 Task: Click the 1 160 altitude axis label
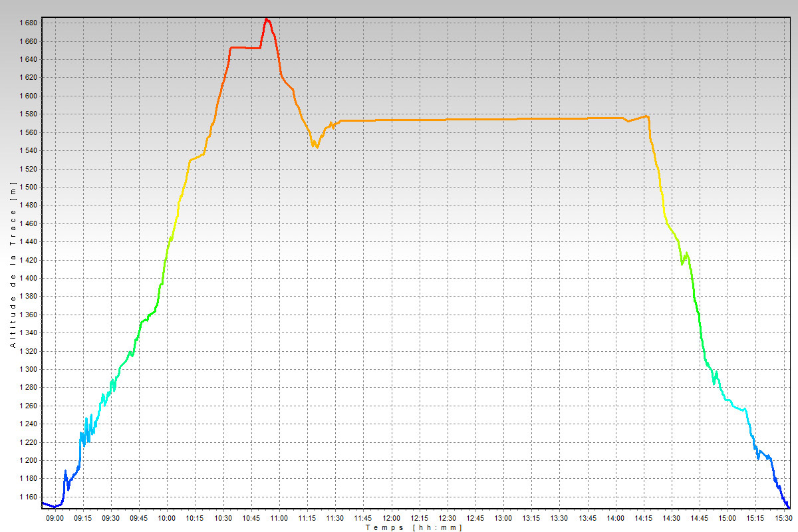point(27,497)
